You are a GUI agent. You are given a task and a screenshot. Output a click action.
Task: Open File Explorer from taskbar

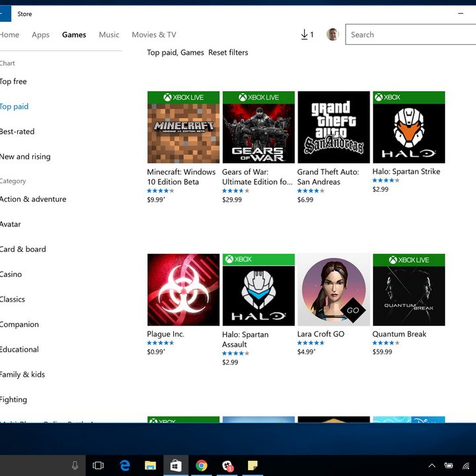(150, 465)
